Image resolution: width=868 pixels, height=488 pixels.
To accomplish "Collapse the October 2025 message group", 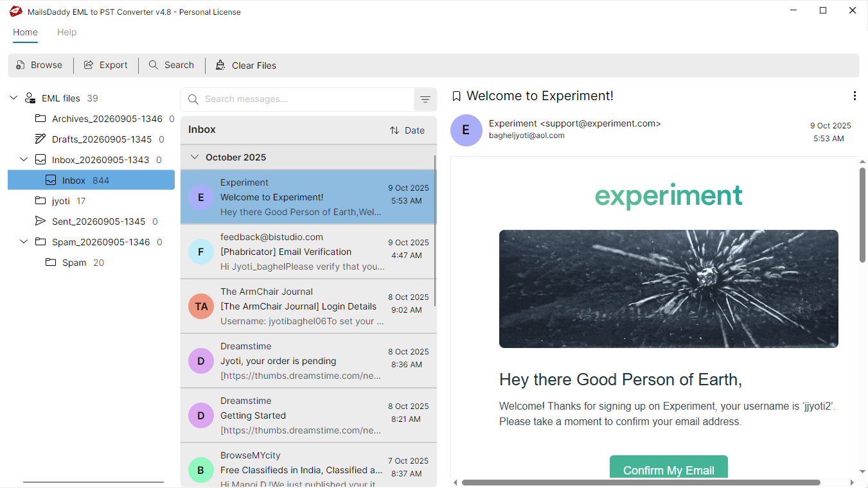I will coord(195,157).
